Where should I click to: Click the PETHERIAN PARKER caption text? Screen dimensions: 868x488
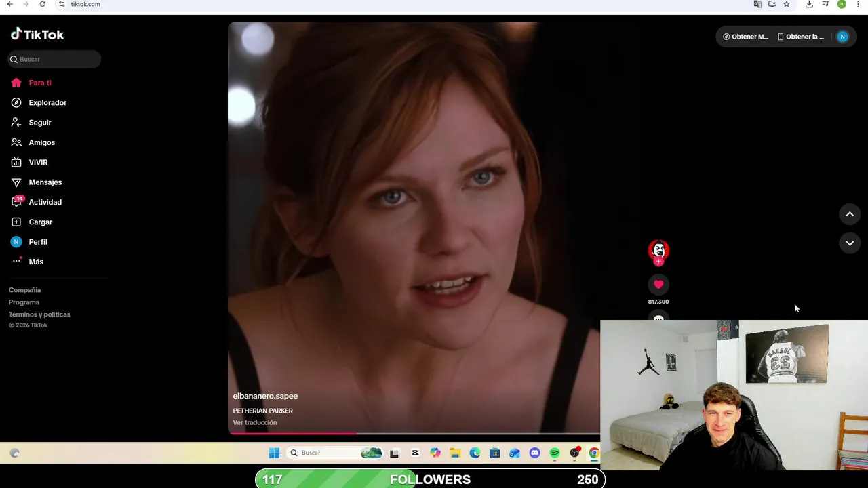(x=262, y=411)
